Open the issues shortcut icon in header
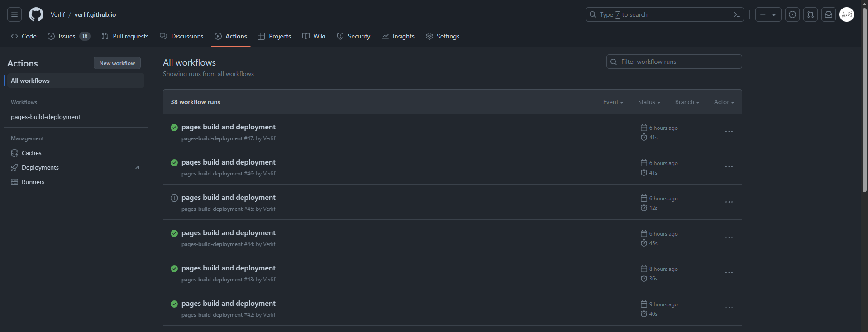Image resolution: width=868 pixels, height=332 pixels. click(x=792, y=14)
